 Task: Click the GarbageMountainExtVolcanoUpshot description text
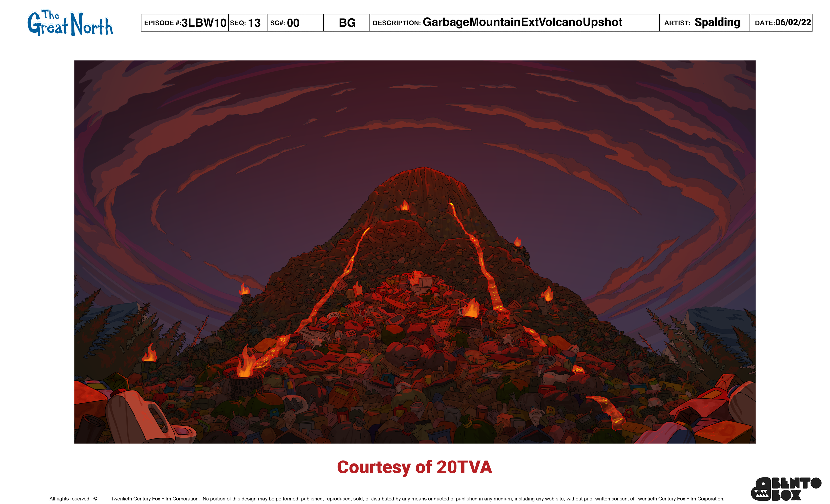522,22
